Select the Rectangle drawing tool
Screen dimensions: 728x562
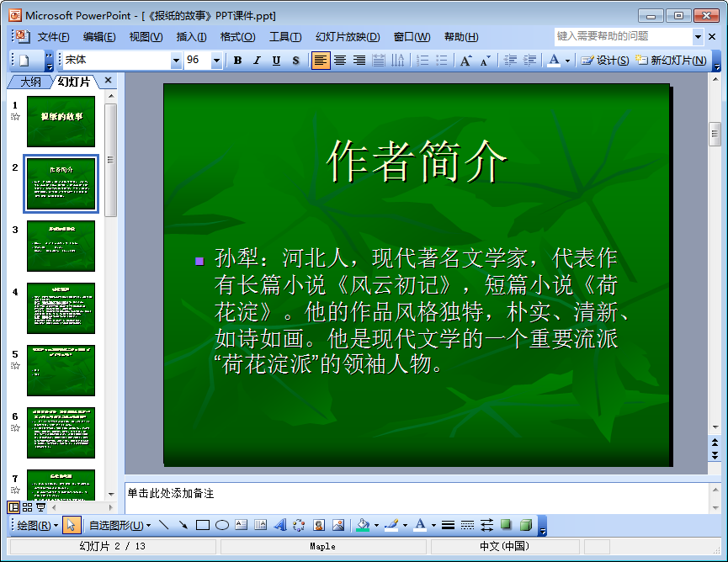pos(203,525)
